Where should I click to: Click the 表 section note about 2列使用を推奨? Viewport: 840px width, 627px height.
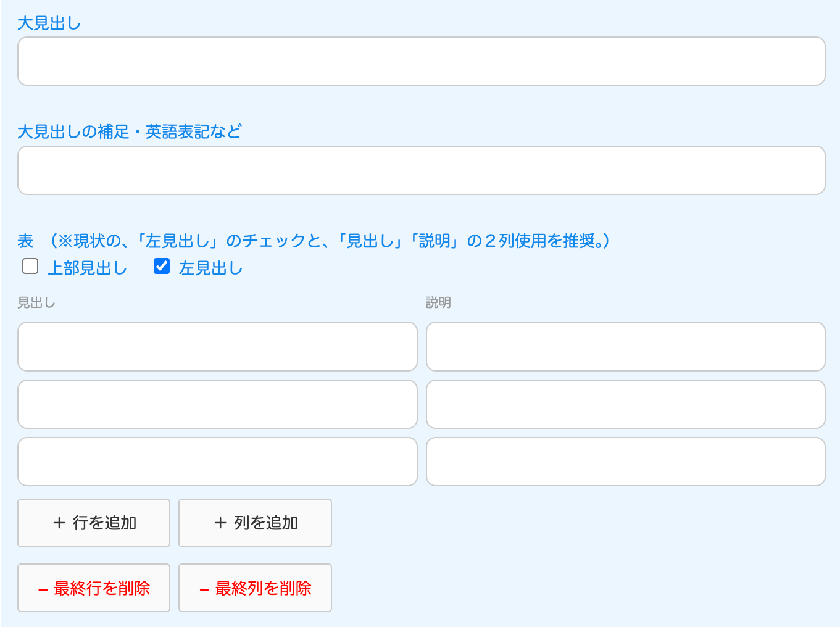point(330,241)
